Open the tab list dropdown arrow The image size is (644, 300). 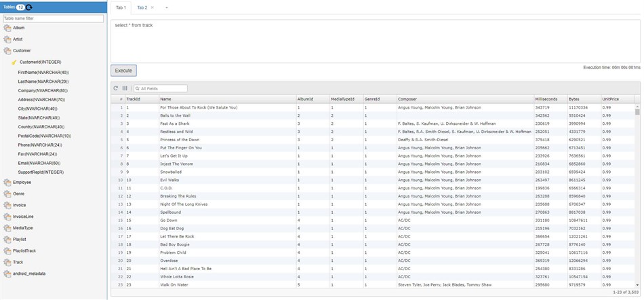[166, 7]
